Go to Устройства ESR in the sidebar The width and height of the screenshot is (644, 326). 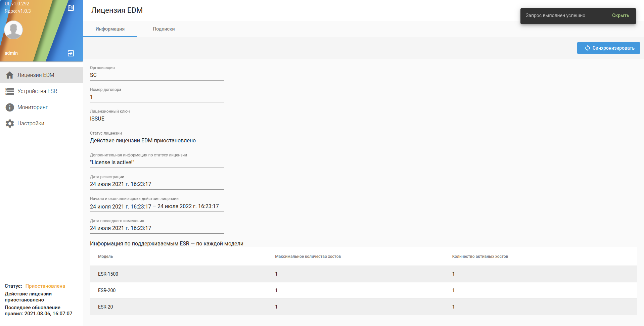coord(37,91)
